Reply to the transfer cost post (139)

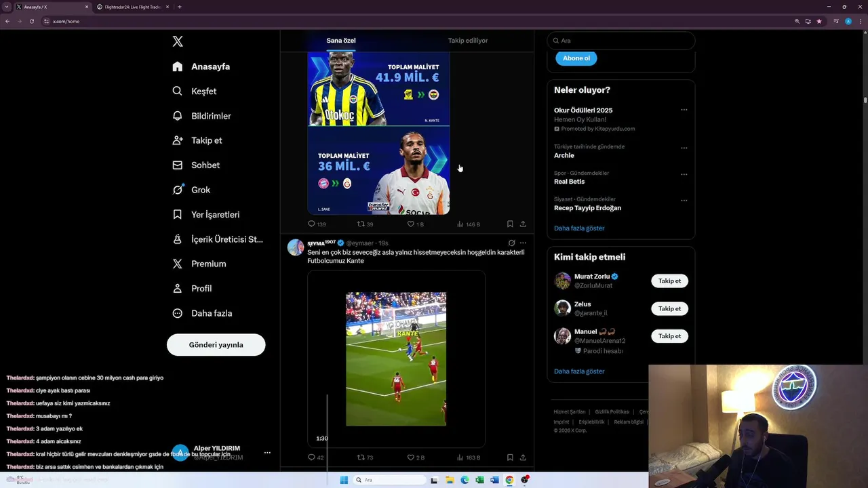coord(317,224)
